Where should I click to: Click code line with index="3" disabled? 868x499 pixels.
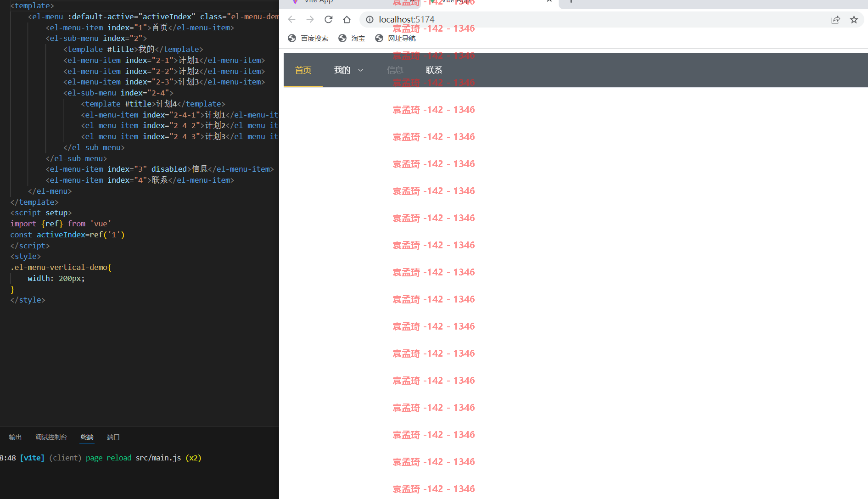160,169
